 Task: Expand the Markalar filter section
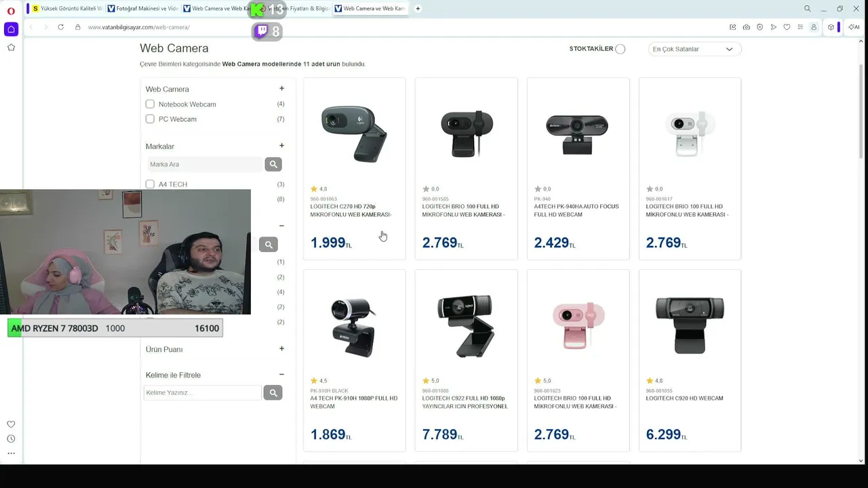point(281,146)
